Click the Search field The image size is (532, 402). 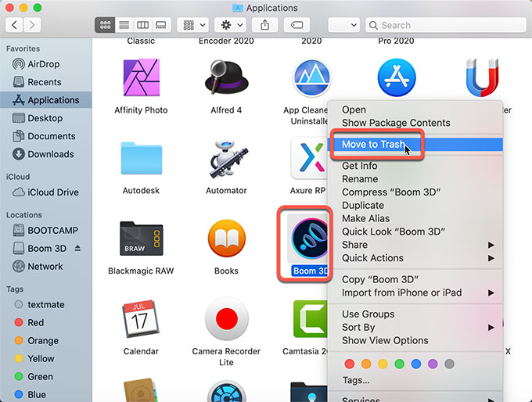446,25
